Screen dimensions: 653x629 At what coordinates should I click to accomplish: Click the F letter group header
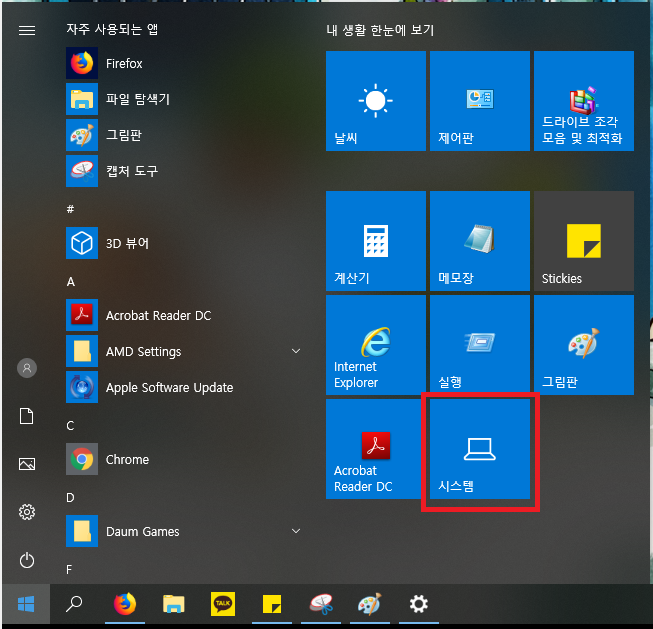click(69, 569)
